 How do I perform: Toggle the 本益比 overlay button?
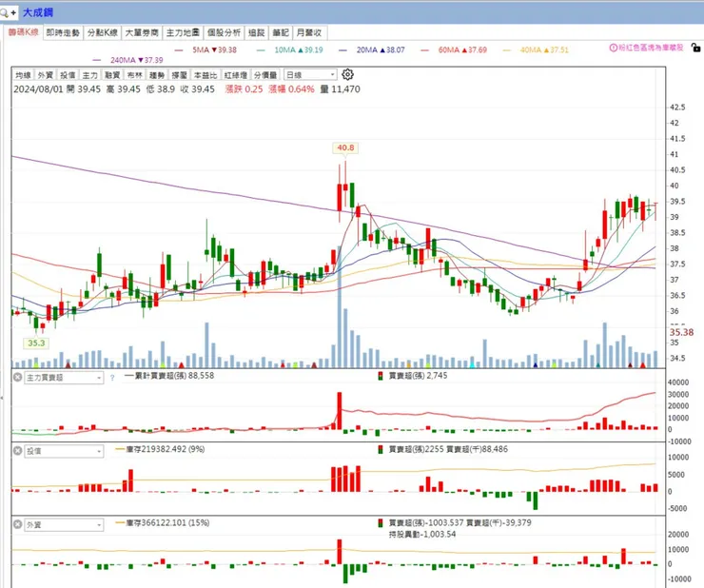[205, 75]
